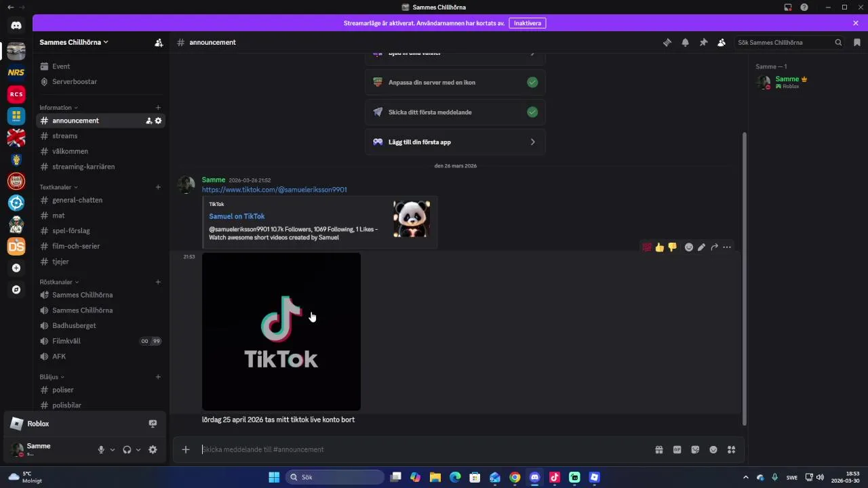Add channel to Information category
Image resolution: width=868 pixels, height=488 pixels.
(x=158, y=108)
